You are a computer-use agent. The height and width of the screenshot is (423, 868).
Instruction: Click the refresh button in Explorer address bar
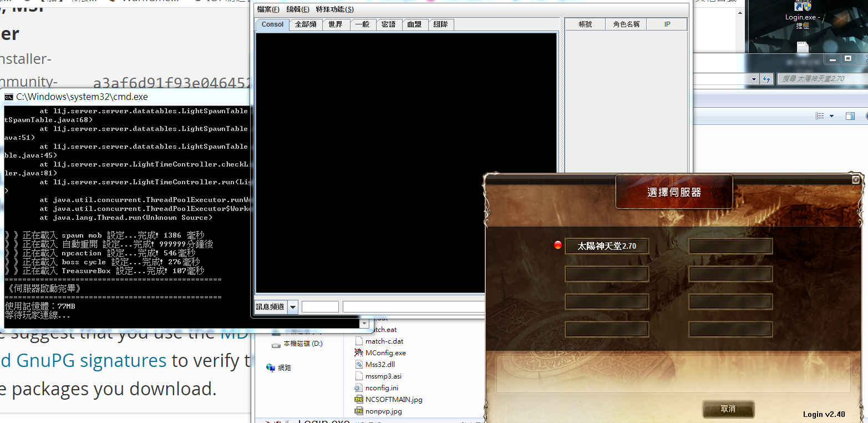(766, 79)
